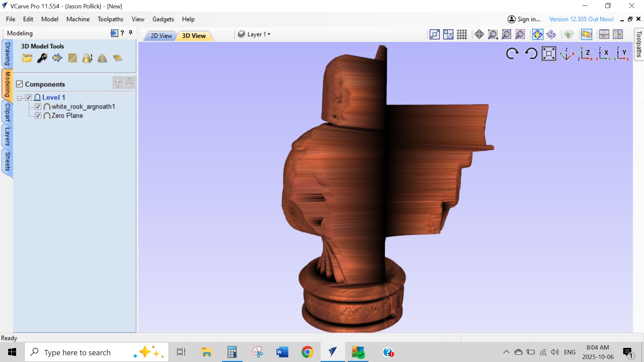
Task: Open the wrench model-editing tool
Action: pos(42,58)
